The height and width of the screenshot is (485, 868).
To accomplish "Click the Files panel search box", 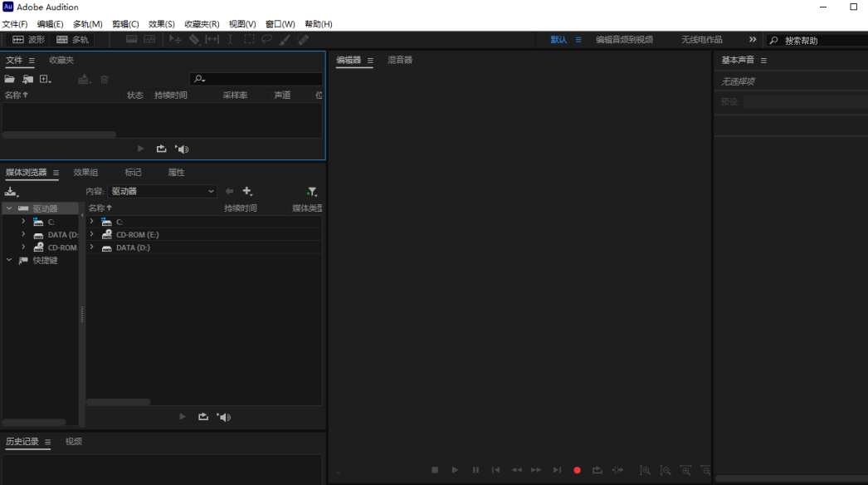I will (x=256, y=79).
